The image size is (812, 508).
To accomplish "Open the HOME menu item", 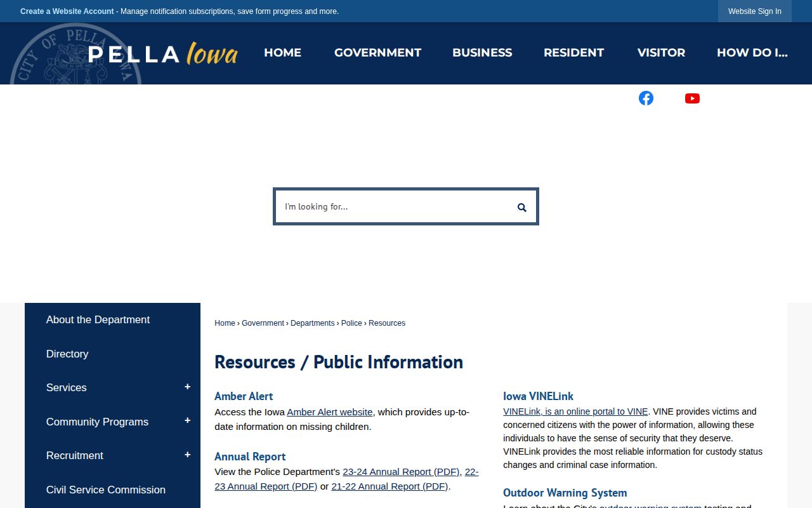I will pyautogui.click(x=282, y=53).
